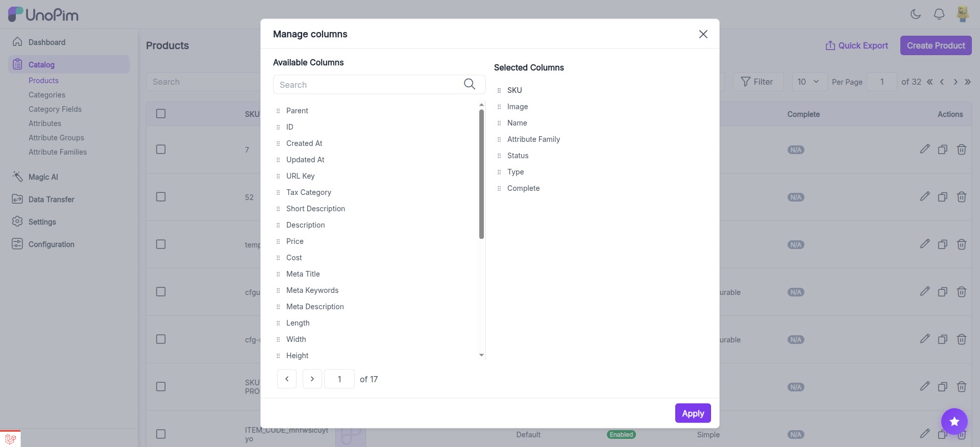
Task: Focus the column page number field
Action: point(339,379)
